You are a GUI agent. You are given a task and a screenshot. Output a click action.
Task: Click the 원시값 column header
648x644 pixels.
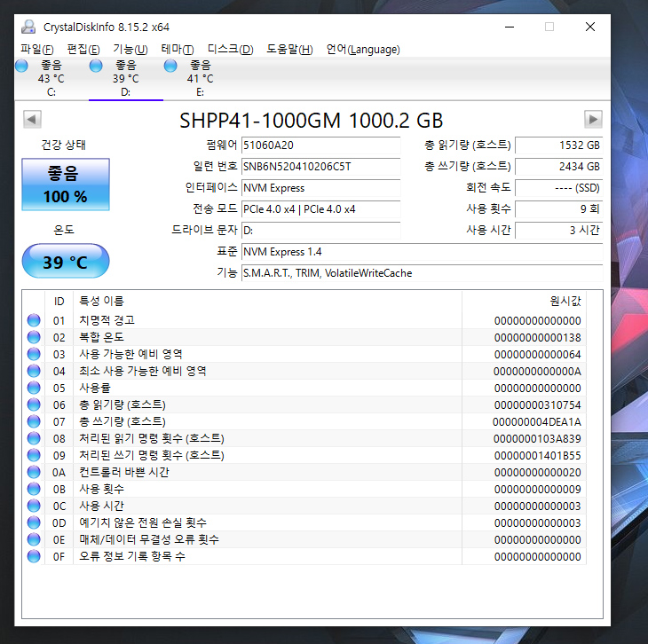[x=524, y=301]
